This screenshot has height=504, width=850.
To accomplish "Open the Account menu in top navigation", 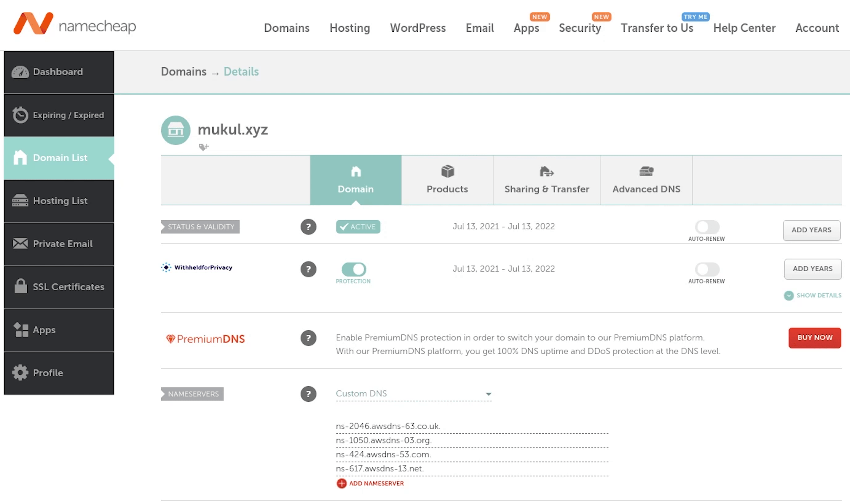I will coord(817,28).
